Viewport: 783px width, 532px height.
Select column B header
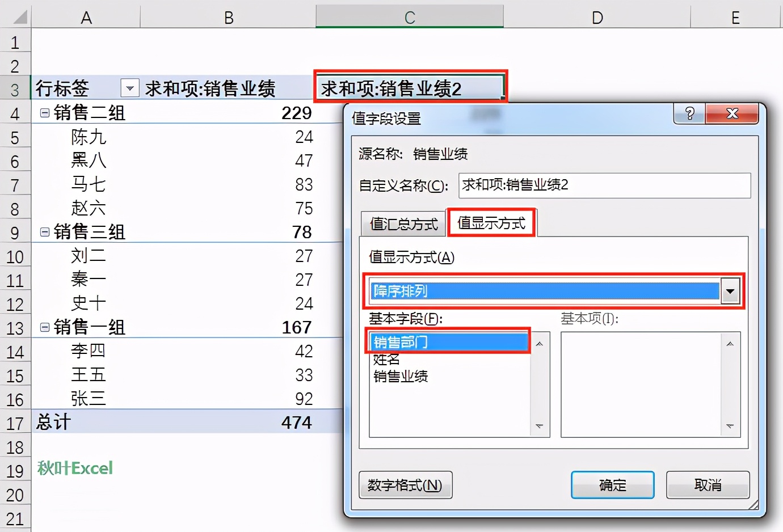point(228,17)
